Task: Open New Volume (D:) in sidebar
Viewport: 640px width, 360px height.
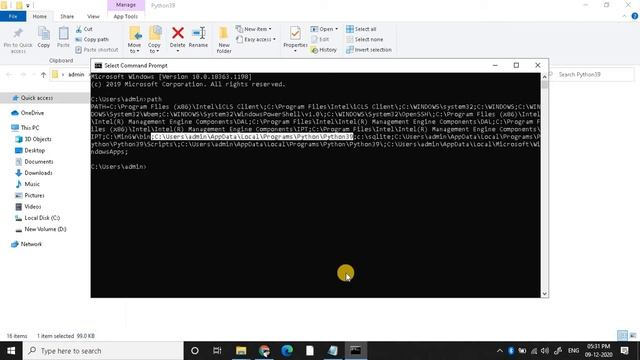Action: click(x=45, y=229)
